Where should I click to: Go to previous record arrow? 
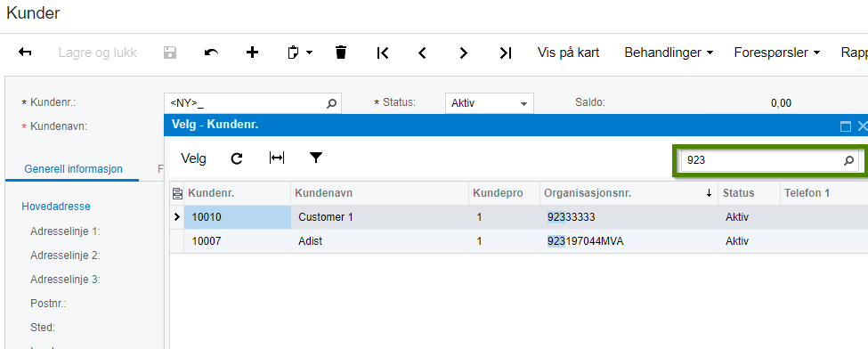tap(422, 53)
